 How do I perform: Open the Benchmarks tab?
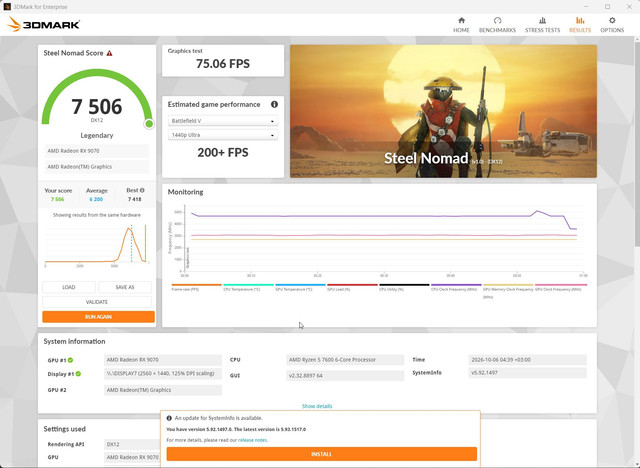tap(497, 24)
